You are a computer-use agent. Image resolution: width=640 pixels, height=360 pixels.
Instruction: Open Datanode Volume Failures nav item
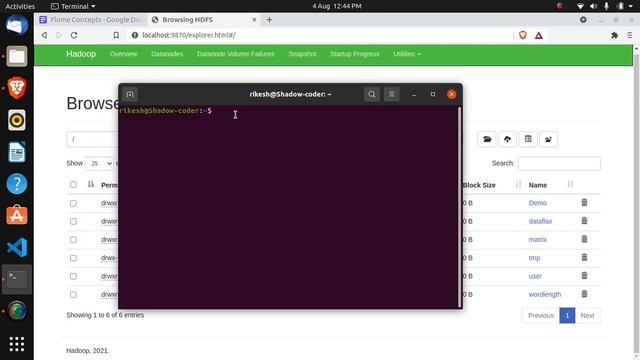point(236,54)
